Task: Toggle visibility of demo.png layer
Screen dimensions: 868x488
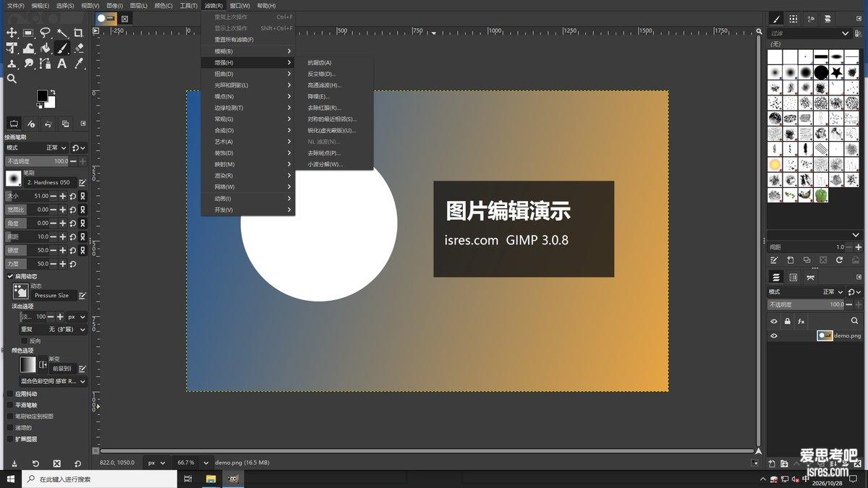Action: pos(774,335)
